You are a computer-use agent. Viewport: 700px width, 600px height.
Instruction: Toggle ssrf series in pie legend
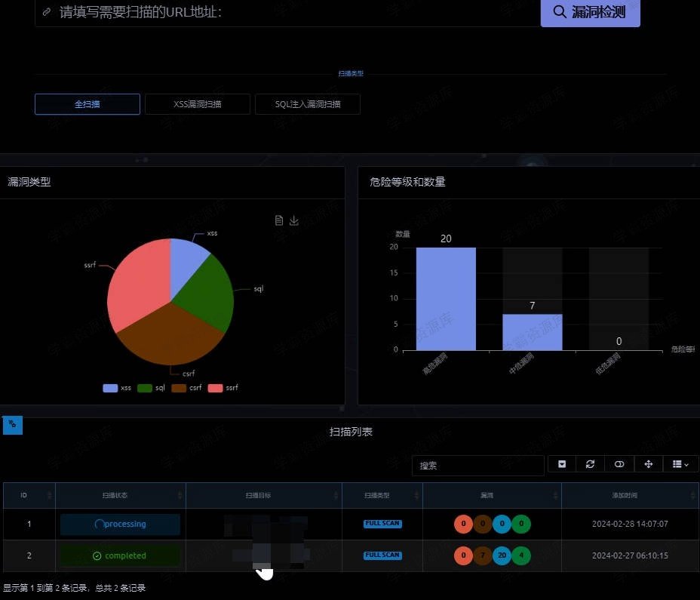pos(223,388)
